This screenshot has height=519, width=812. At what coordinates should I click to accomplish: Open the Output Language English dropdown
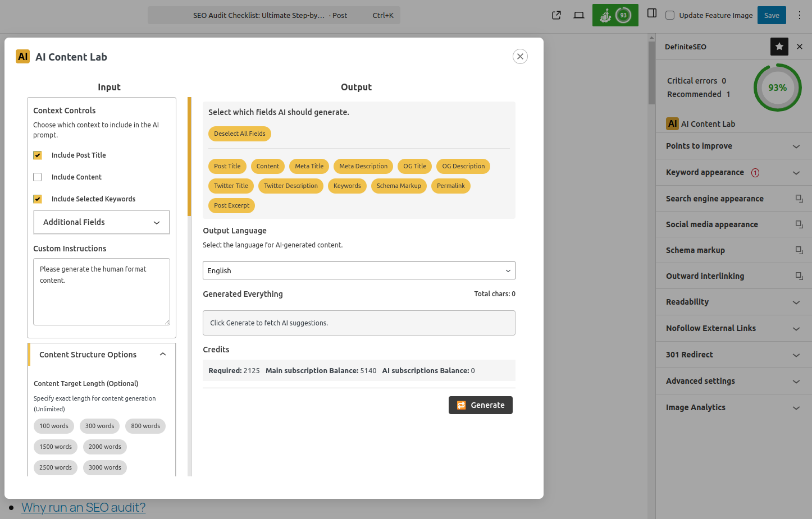pos(359,270)
